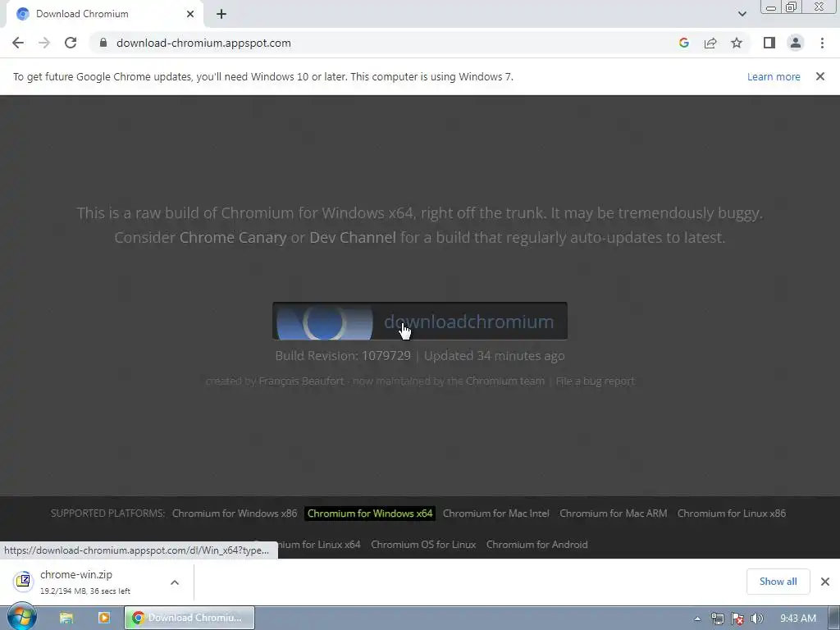
Task: Open site info via the padlock icon
Action: [103, 43]
